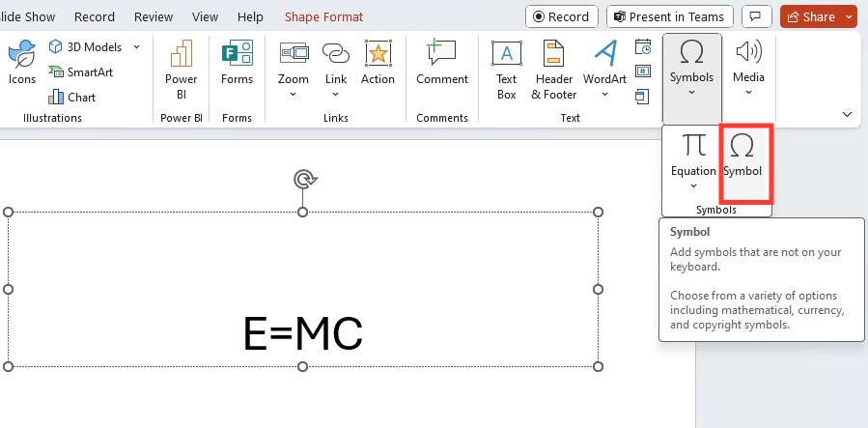Insert a Text Box
The width and height of the screenshot is (868, 428).
click(x=506, y=70)
